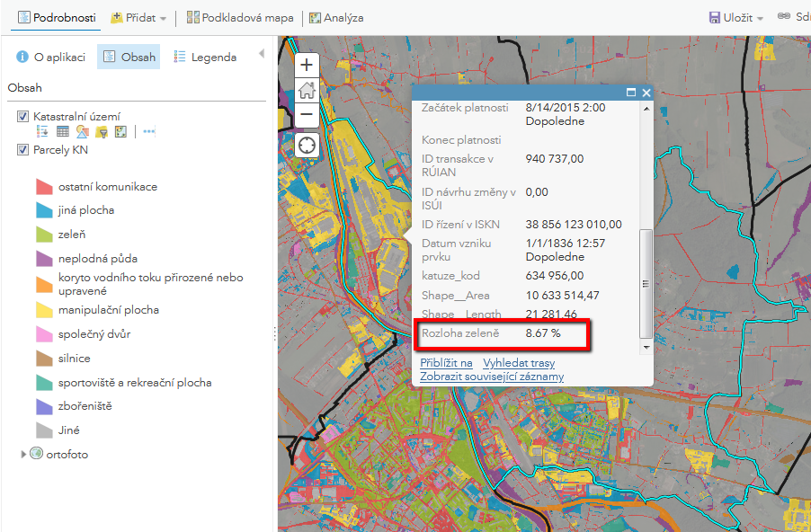Toggle the zoom out button on the map
The image size is (811, 532).
tap(306, 115)
